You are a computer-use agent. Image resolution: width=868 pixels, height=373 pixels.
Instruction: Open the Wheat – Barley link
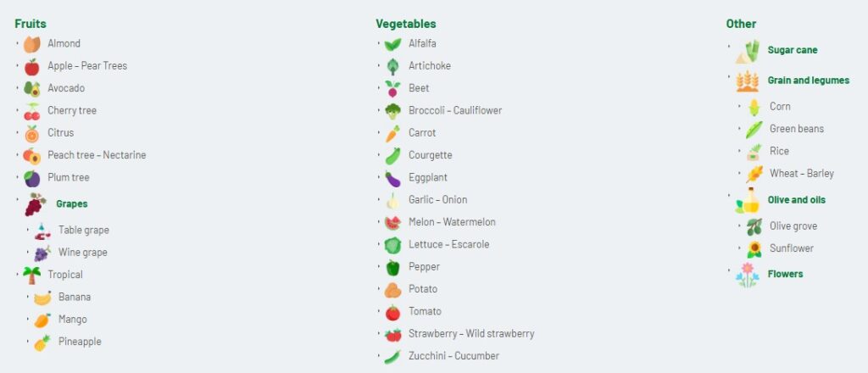pyautogui.click(x=801, y=174)
